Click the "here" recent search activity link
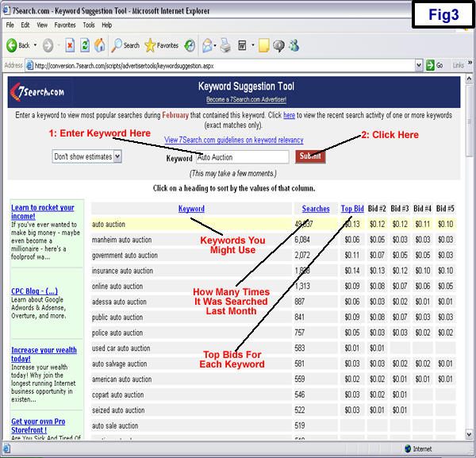 pyautogui.click(x=289, y=115)
